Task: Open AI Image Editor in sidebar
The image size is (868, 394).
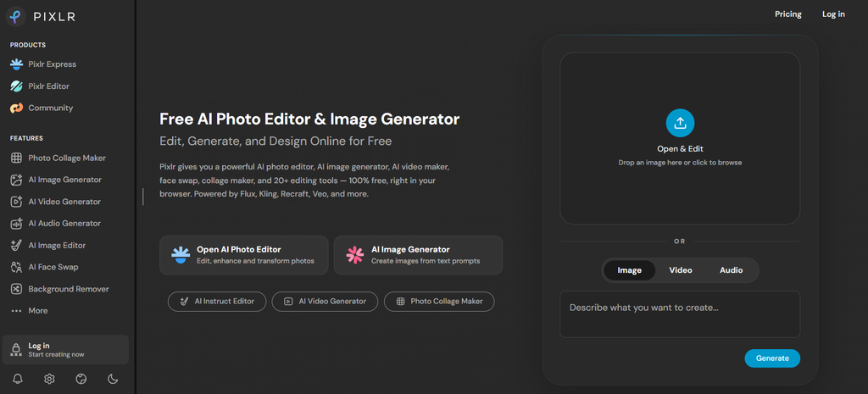Action: click(48, 245)
